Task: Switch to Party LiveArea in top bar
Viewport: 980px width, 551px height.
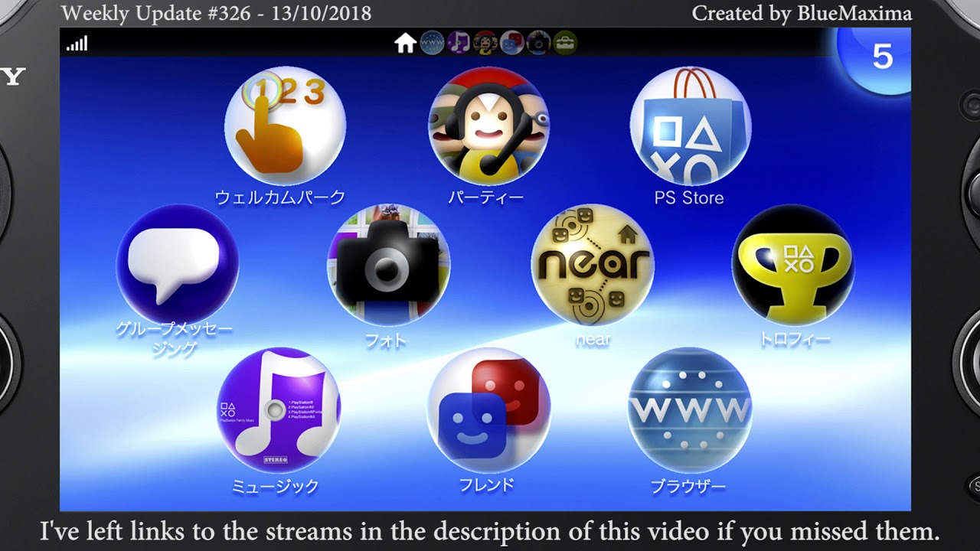Action: (485, 44)
